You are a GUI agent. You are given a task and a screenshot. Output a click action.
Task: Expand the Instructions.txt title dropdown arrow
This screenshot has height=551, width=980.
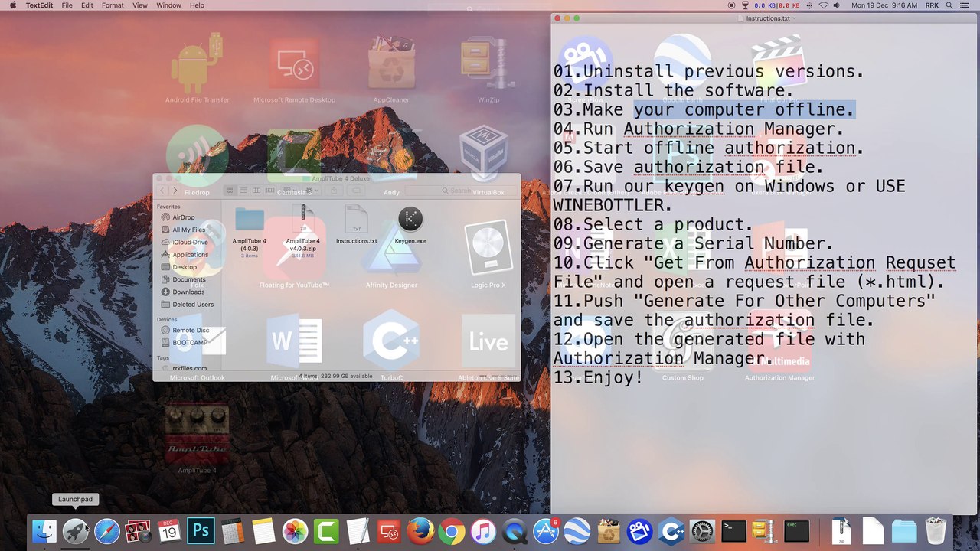[x=795, y=18]
